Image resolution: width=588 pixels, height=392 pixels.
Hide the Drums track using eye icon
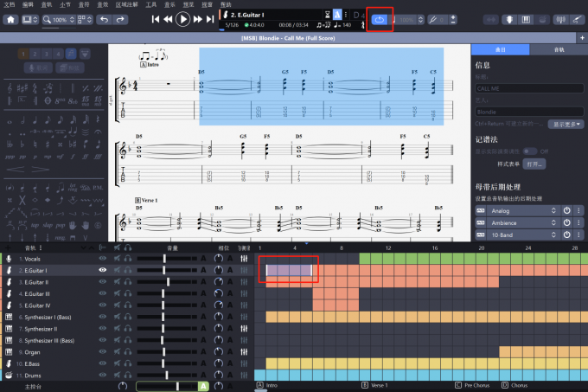tap(103, 376)
